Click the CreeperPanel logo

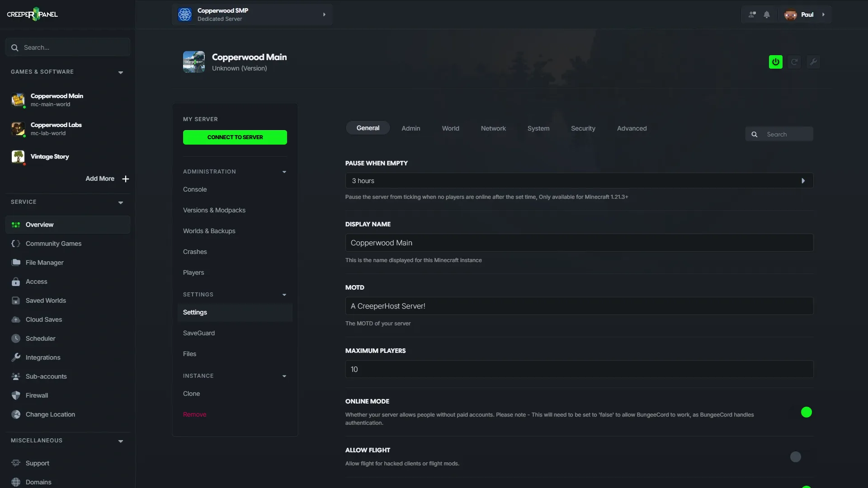pos(32,14)
